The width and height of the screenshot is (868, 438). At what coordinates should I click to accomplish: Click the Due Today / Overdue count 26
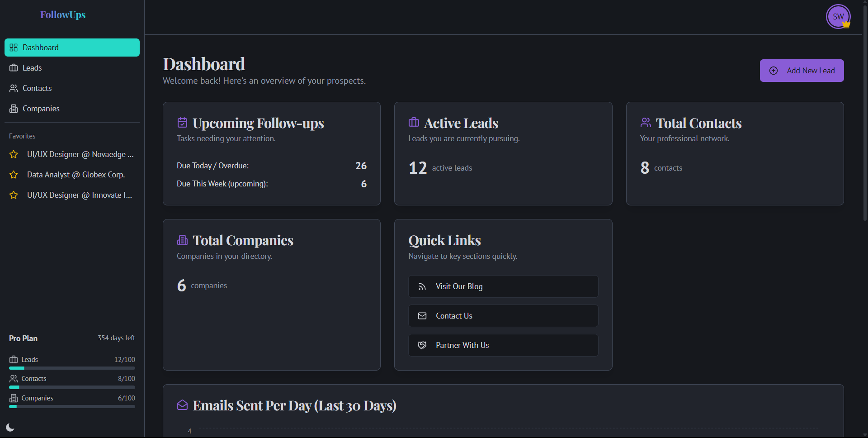point(361,166)
